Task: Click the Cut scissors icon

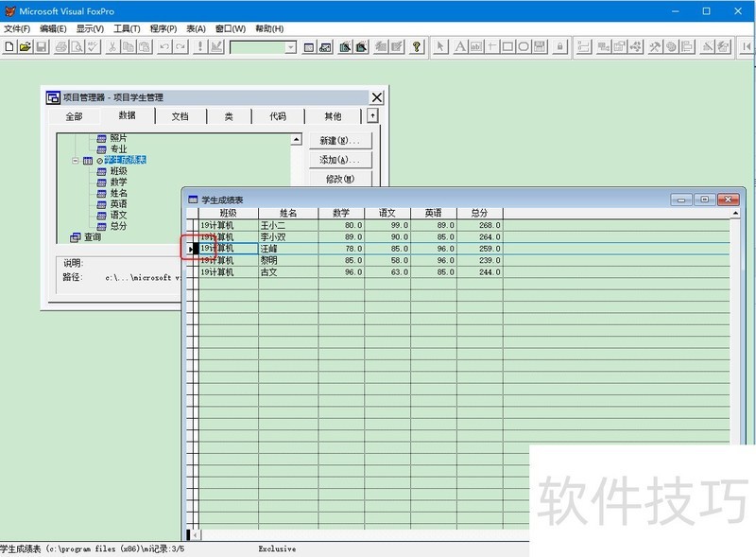Action: [x=112, y=46]
